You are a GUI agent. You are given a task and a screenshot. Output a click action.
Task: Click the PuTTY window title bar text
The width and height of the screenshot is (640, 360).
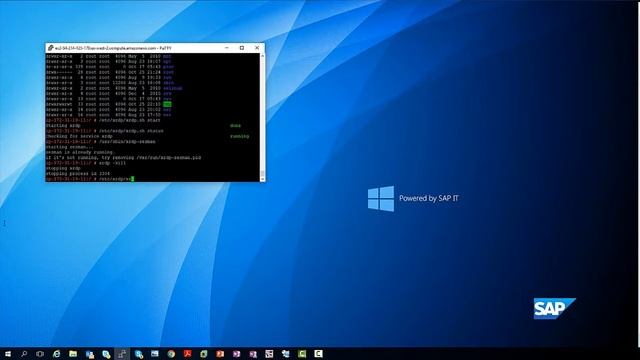click(x=113, y=48)
